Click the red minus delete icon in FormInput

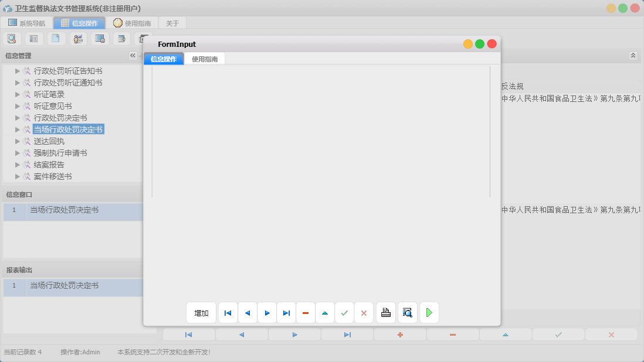coord(306,313)
